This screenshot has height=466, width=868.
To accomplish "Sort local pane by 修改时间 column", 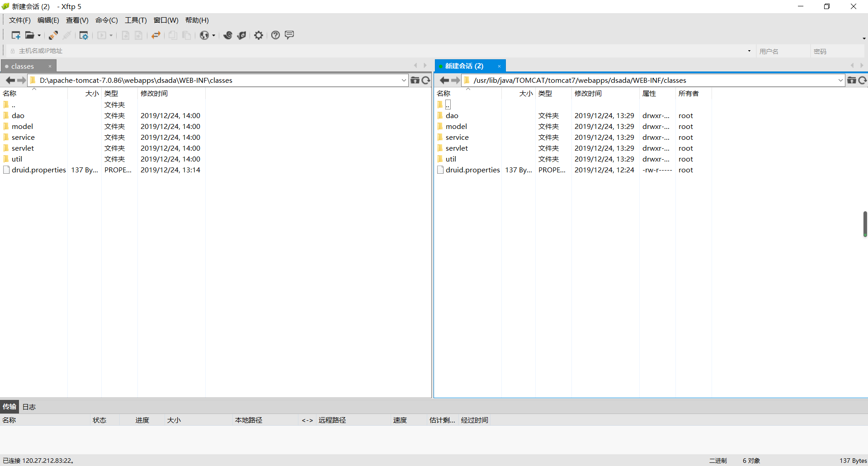I will tap(171, 94).
